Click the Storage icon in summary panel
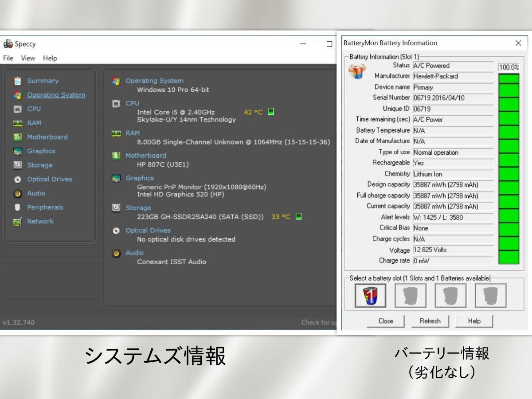This screenshot has width=532, height=399. tap(116, 208)
